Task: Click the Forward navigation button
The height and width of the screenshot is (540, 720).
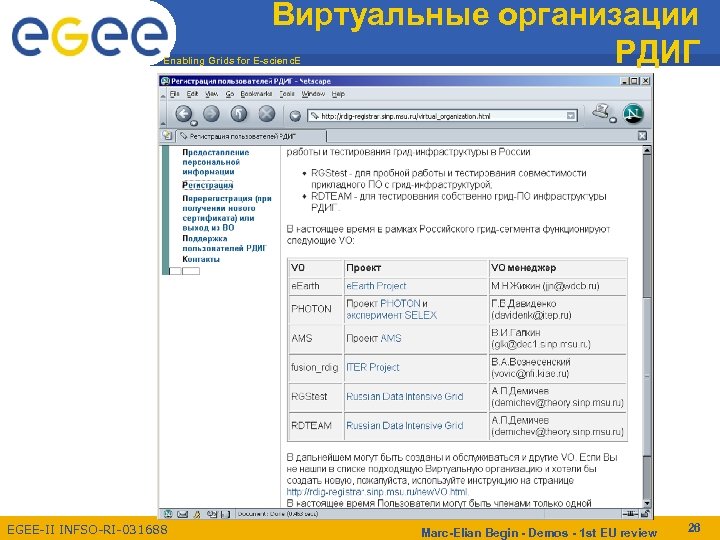Action: coord(211,113)
